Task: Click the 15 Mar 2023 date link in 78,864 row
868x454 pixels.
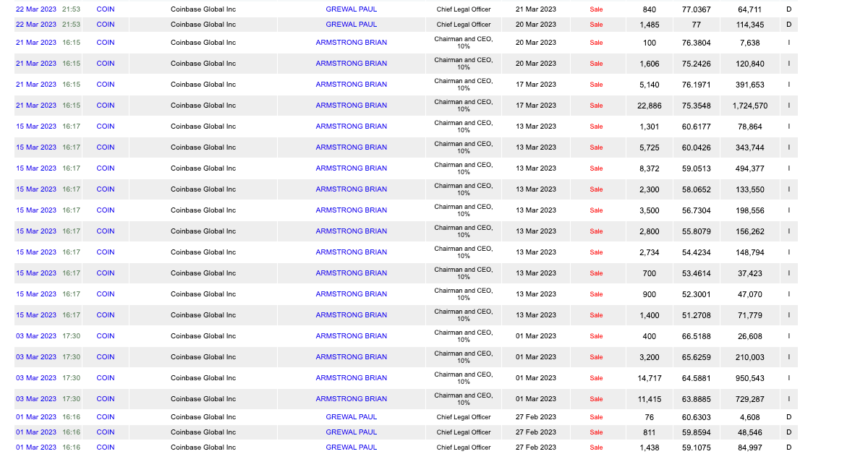Action: [x=36, y=127]
